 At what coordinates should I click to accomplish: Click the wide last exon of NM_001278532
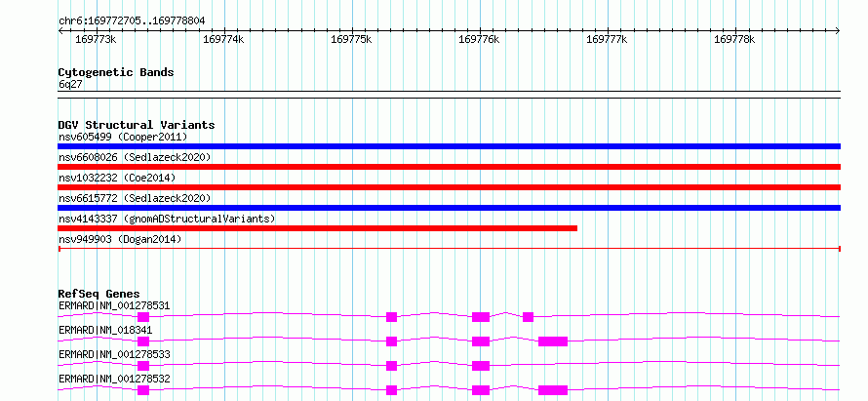(553, 390)
